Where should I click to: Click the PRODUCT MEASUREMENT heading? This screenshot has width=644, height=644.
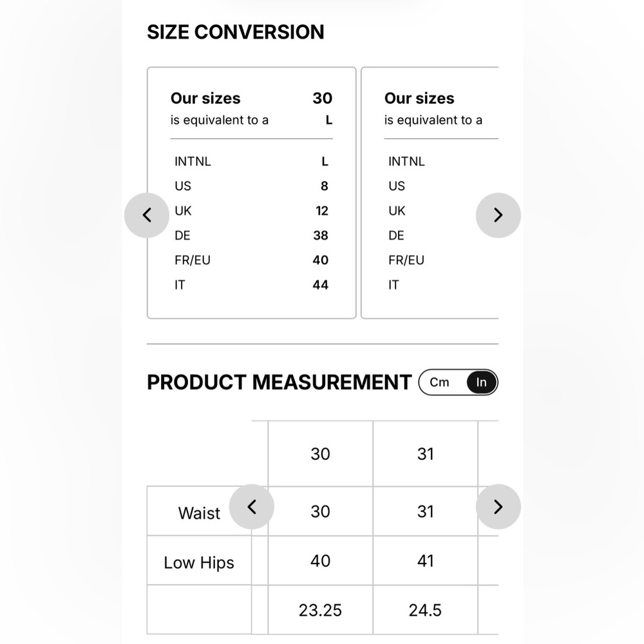pyautogui.click(x=279, y=383)
